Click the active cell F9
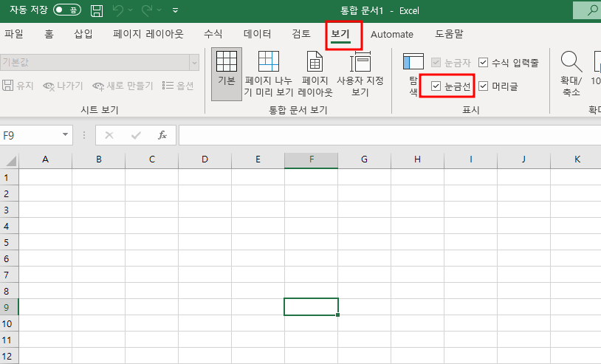This screenshot has width=601, height=364. pos(311,307)
